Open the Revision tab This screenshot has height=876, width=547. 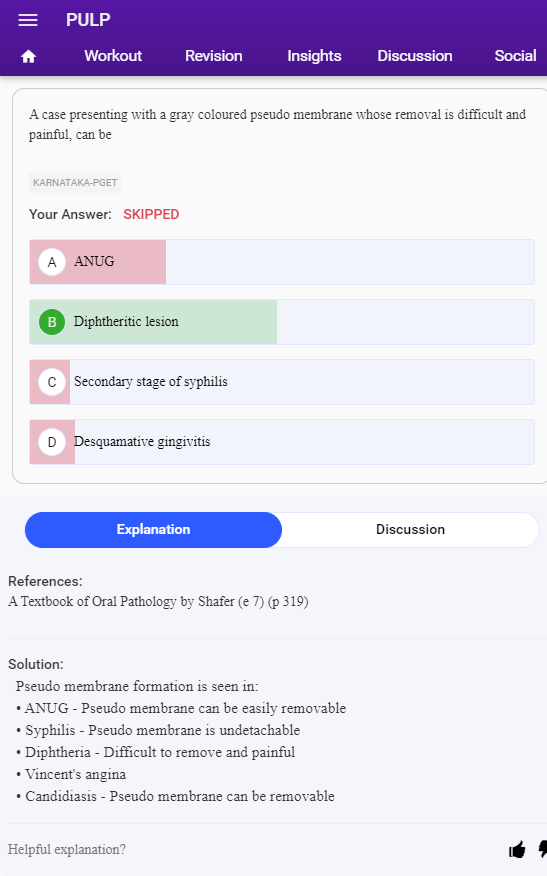click(213, 56)
